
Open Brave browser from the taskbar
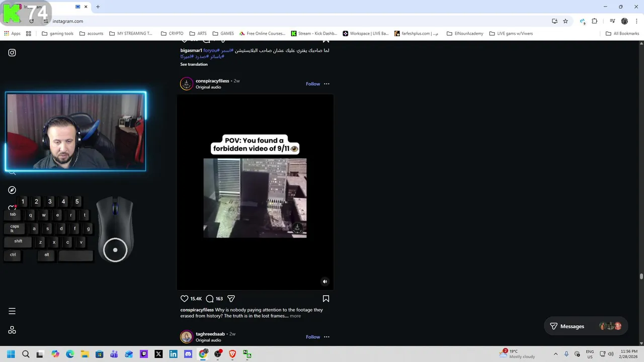(x=232, y=354)
